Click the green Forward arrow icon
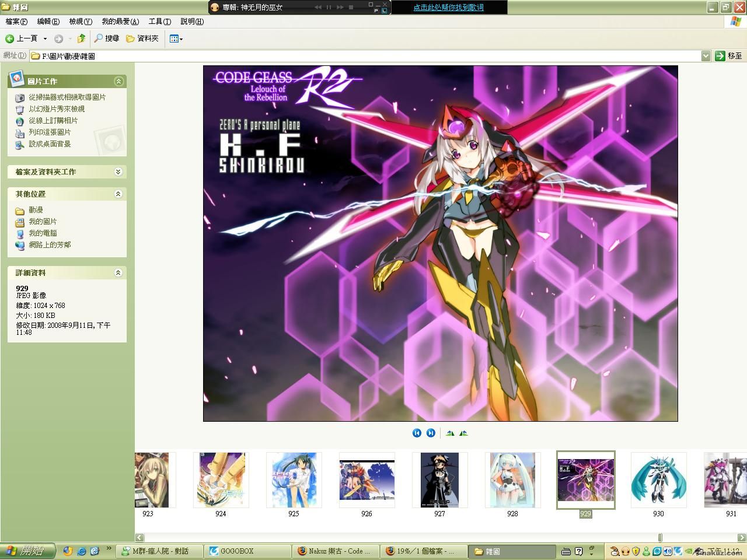747x560 pixels. pos(58,38)
